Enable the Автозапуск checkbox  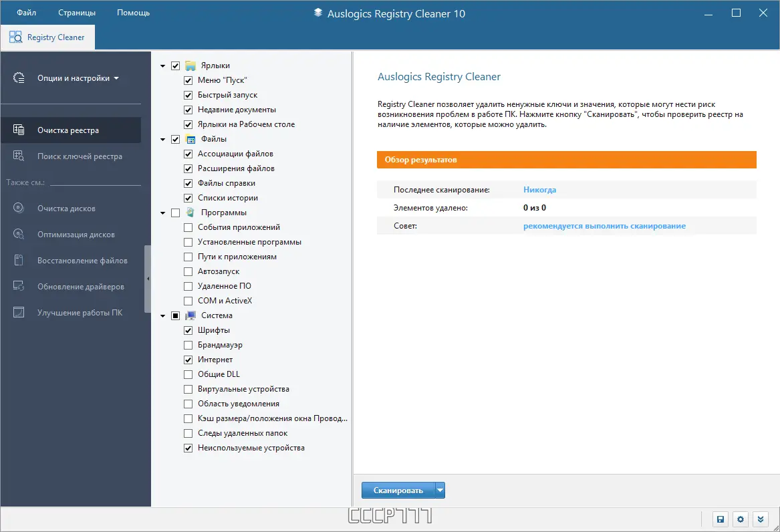point(188,271)
